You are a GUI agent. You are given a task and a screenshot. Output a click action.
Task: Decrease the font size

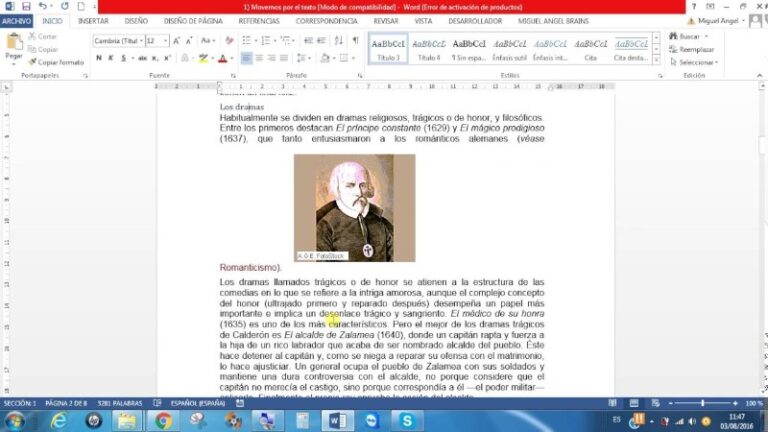[x=189, y=41]
